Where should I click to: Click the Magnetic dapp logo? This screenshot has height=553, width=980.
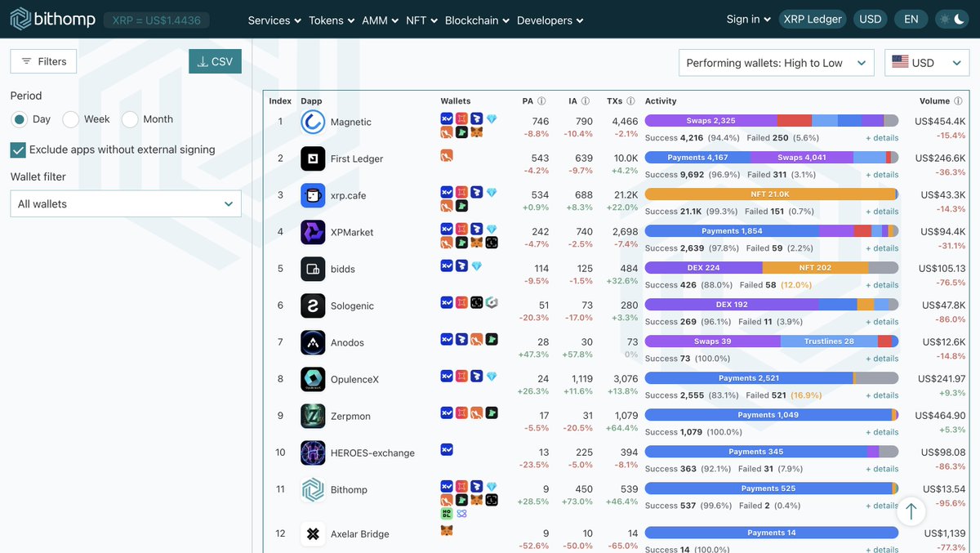(313, 122)
